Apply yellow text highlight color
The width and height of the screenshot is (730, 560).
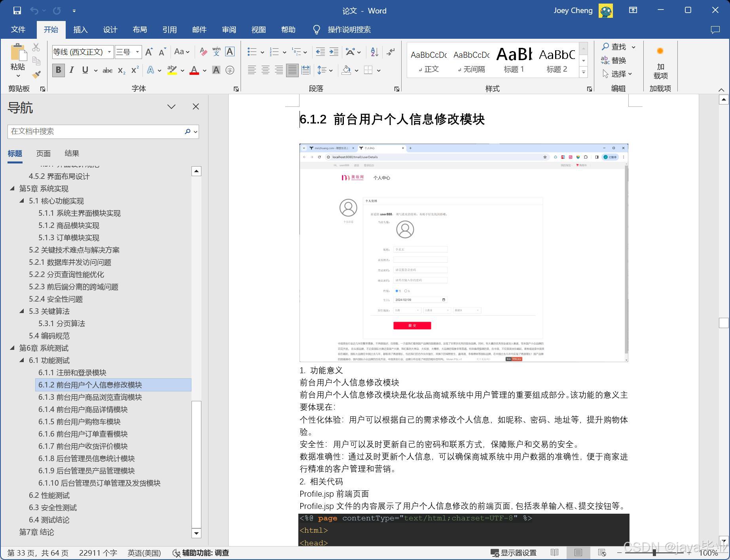point(172,70)
